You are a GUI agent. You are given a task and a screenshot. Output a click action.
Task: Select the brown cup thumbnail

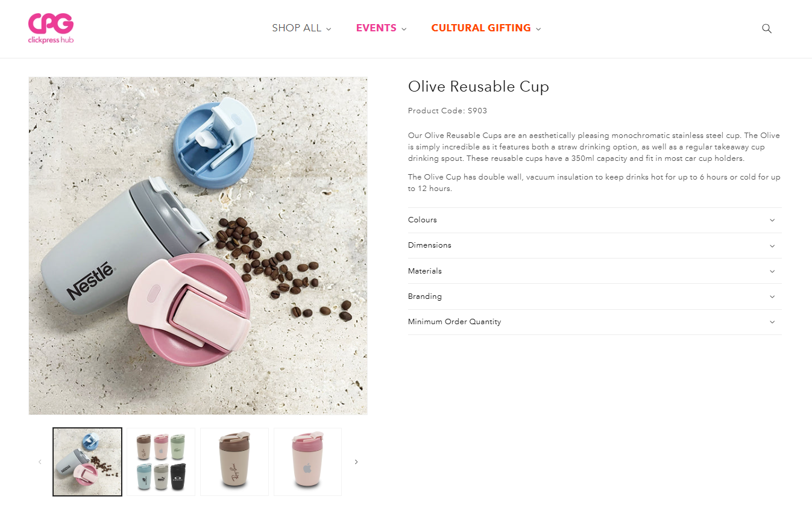(x=234, y=462)
